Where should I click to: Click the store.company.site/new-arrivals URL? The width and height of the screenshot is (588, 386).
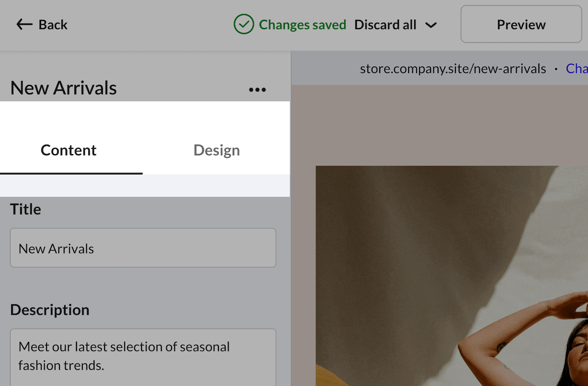(453, 68)
